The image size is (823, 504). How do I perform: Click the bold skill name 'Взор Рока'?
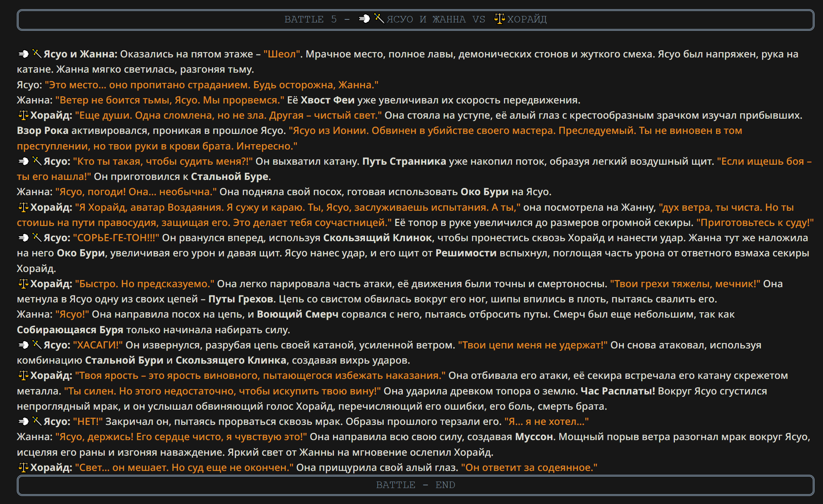coord(43,130)
